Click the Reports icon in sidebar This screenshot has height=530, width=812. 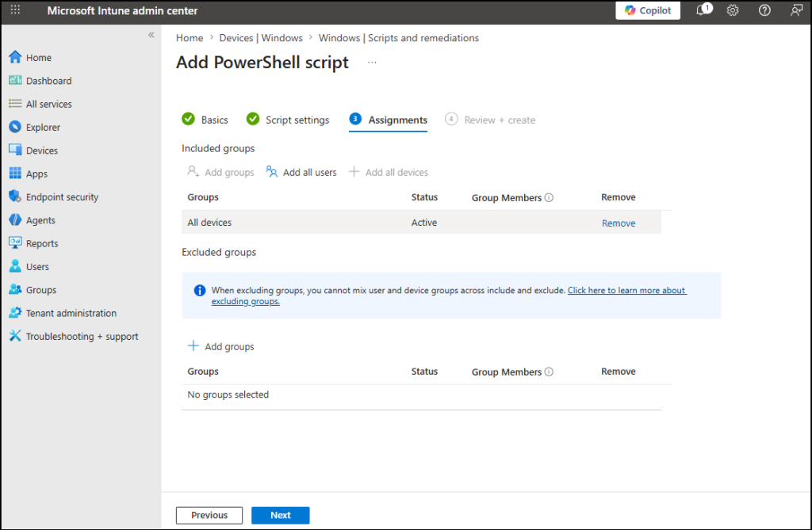pyautogui.click(x=15, y=242)
